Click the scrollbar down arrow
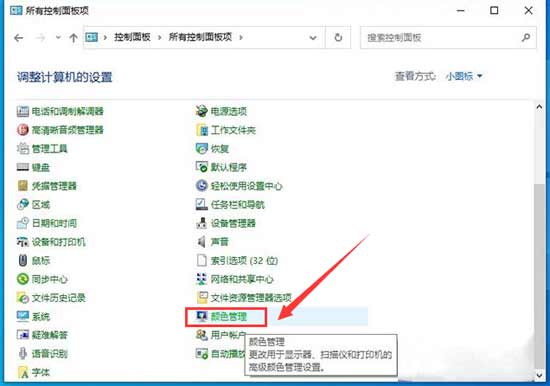This screenshot has height=386, width=550. [539, 375]
